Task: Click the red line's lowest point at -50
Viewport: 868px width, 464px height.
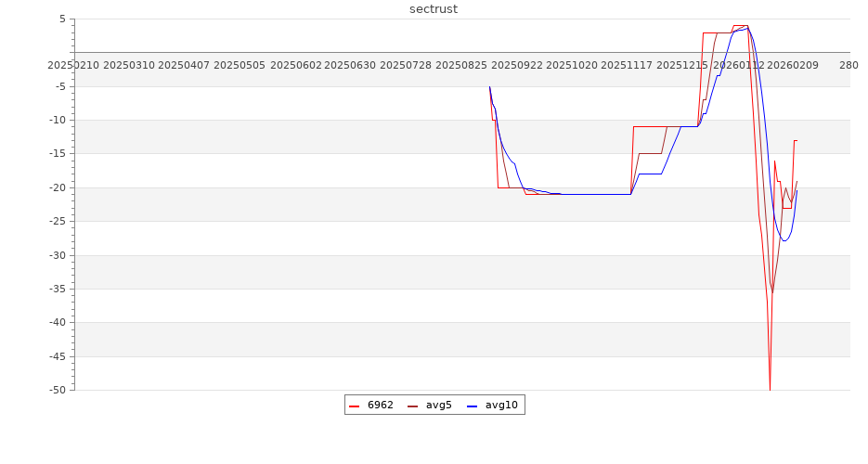Action: click(770, 389)
